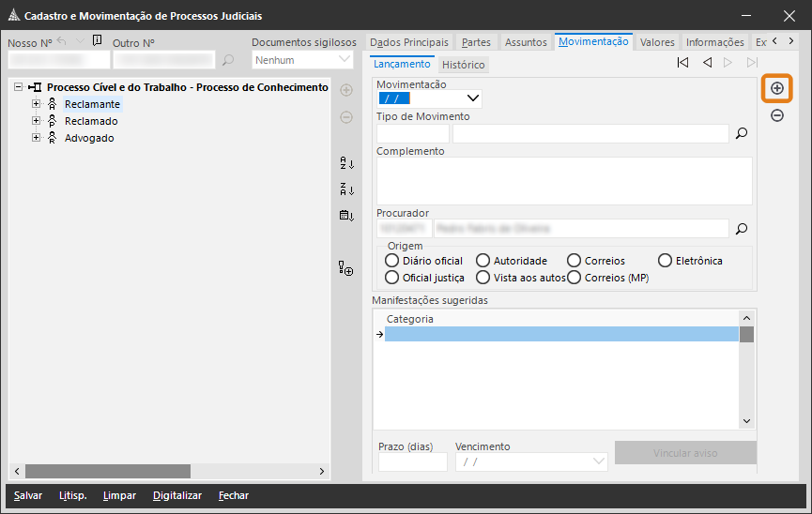Screen dimensions: 812x514
Task: Click the search magnifier beside Procurador field
Action: point(741,228)
